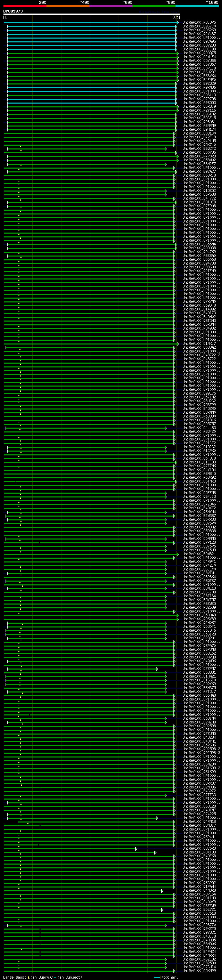222x980 pixels.
Task: Open hit UniRef100_Q2V4B7
Action: tap(199, 34)
